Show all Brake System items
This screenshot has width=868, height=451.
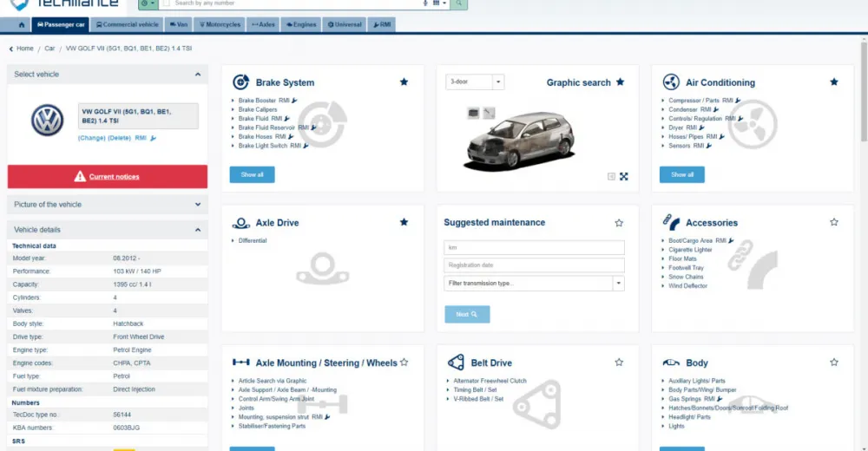[252, 174]
